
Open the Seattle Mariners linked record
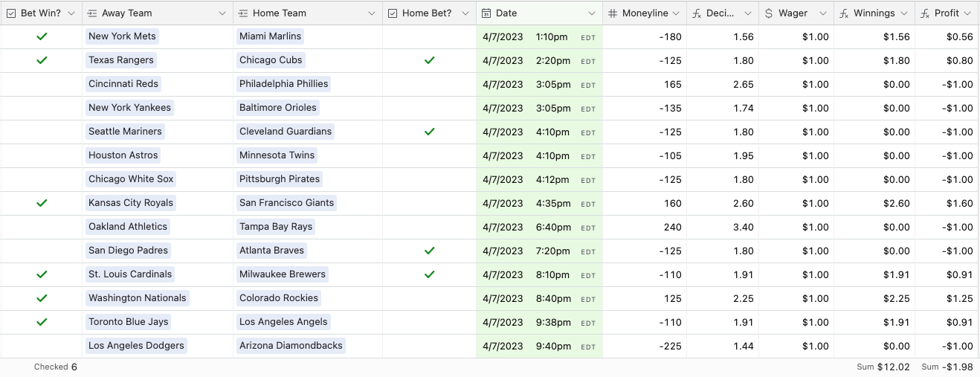pyautogui.click(x=125, y=132)
